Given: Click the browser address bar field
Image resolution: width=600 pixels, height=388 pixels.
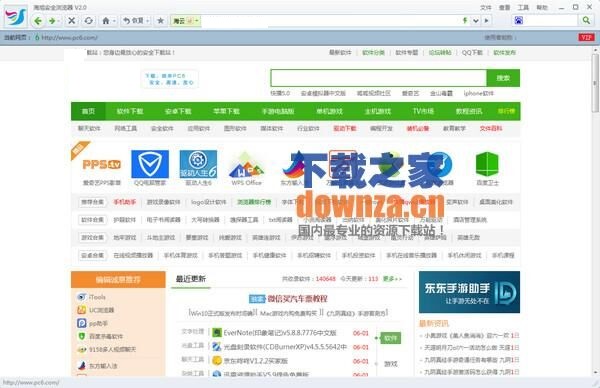Looking at the screenshot, I should [x=331, y=21].
